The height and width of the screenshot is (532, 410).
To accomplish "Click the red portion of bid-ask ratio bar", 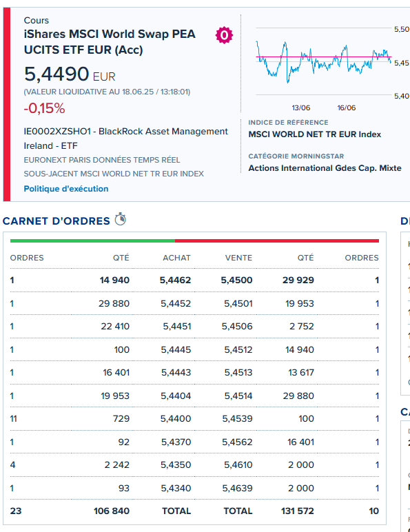I will coord(277,241).
